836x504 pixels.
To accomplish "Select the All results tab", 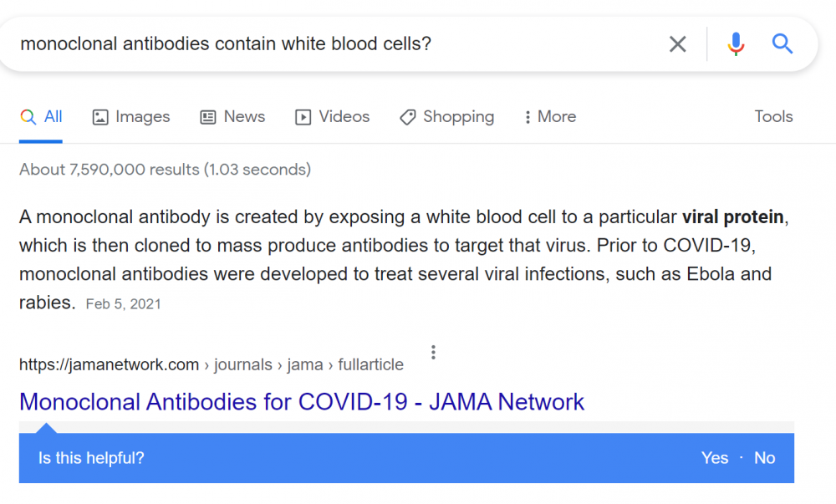I will [x=42, y=117].
